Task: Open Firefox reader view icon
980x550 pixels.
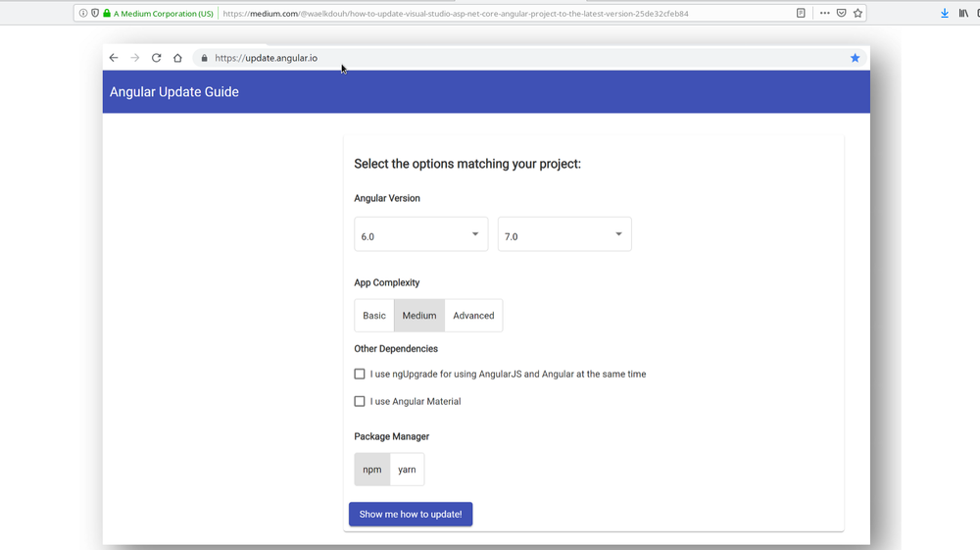Action: (801, 14)
